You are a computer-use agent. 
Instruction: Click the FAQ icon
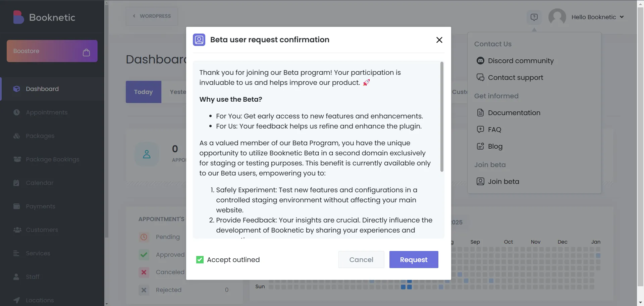480,130
